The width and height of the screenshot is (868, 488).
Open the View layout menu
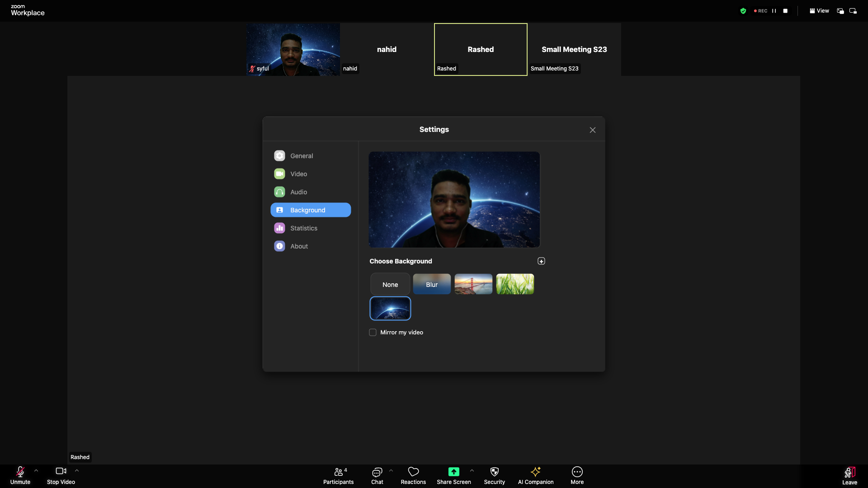819,11
